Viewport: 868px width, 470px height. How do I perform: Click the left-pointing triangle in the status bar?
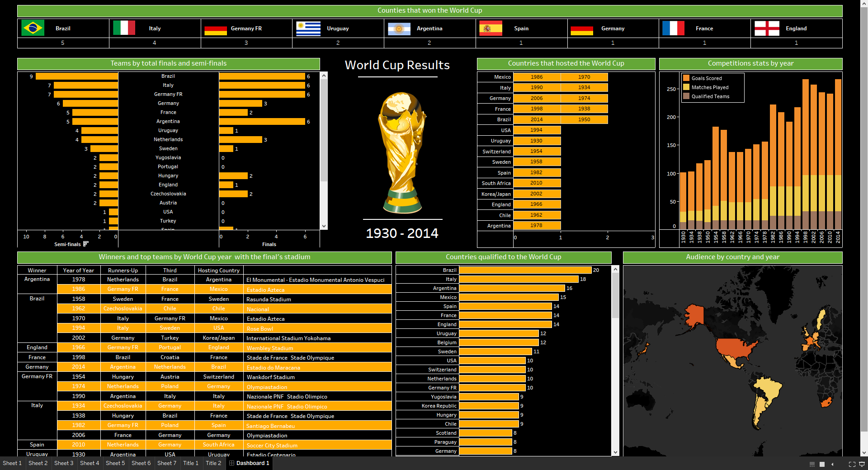pos(832,464)
